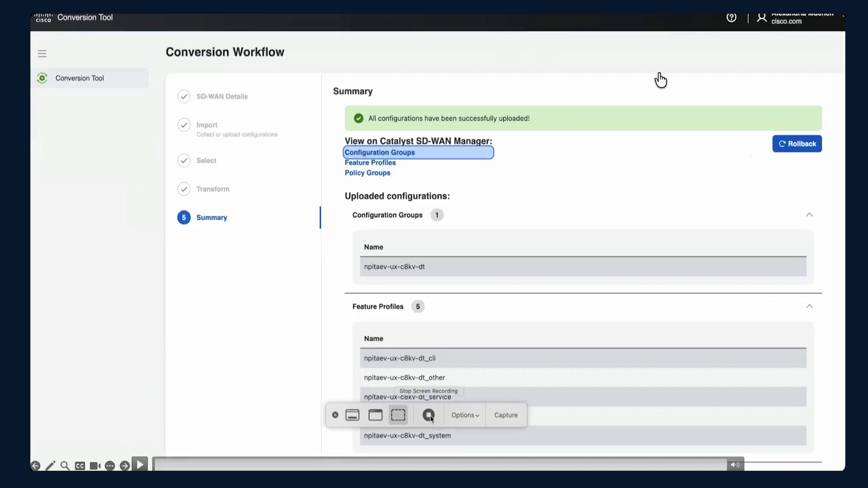Select the npitaev-ux-c8kv-dt_other row

pos(583,378)
